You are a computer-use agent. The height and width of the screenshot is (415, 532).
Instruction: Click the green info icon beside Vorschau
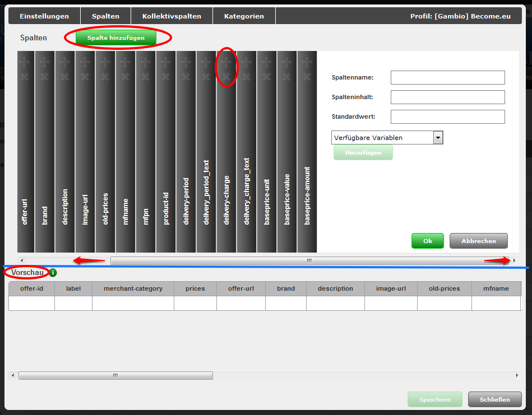coord(53,273)
